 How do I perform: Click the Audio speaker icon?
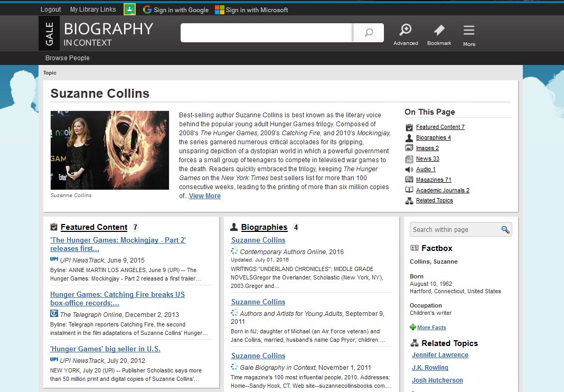(409, 169)
